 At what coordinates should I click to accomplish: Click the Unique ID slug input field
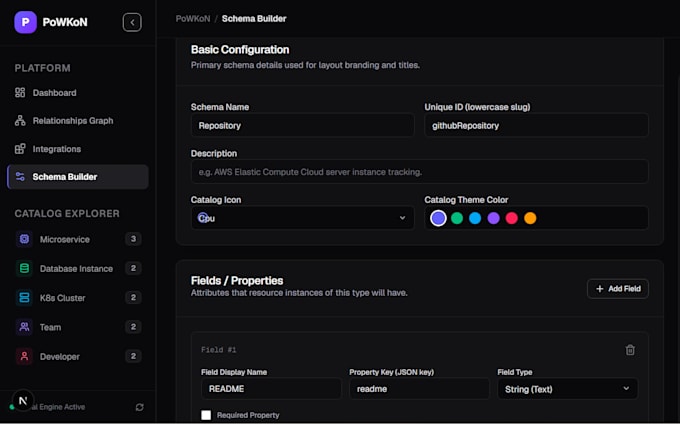coord(536,125)
